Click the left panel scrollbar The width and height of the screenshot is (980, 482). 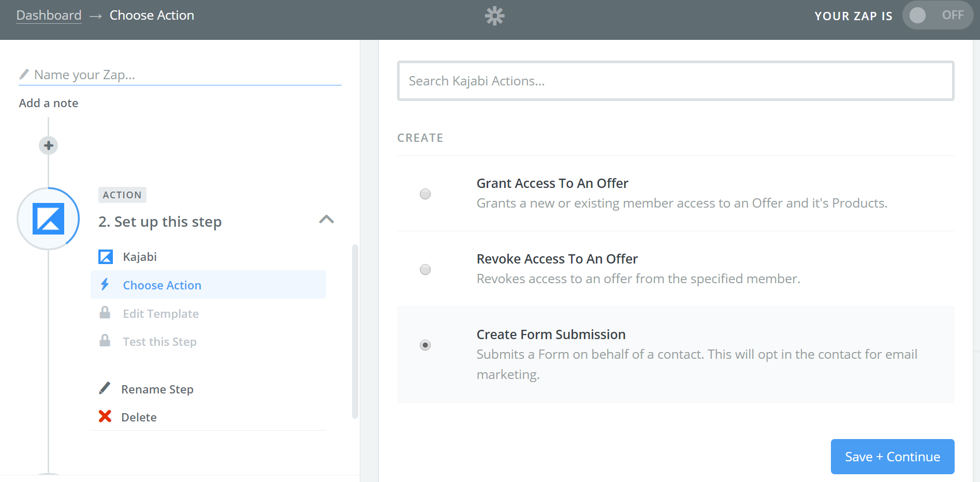[x=355, y=331]
